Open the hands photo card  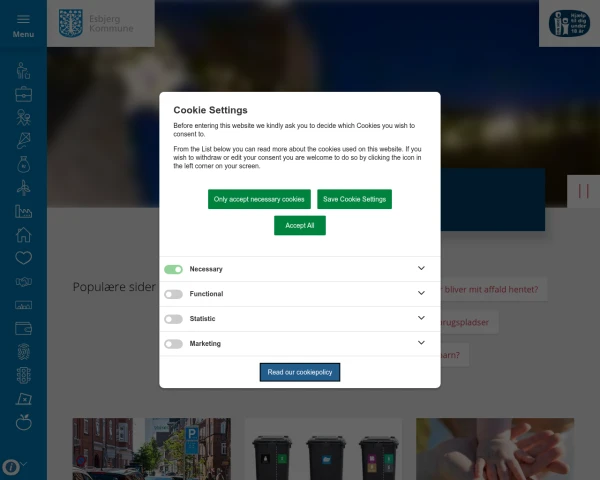(495, 449)
